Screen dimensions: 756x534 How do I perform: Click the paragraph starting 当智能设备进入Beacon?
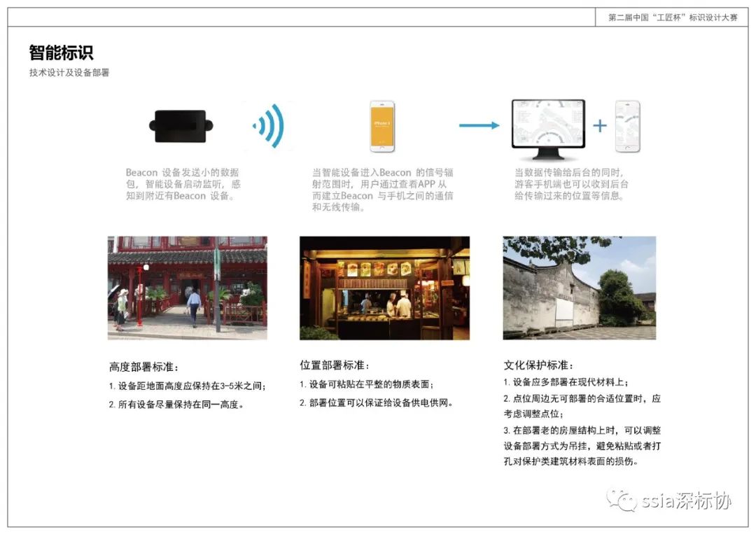382,190
